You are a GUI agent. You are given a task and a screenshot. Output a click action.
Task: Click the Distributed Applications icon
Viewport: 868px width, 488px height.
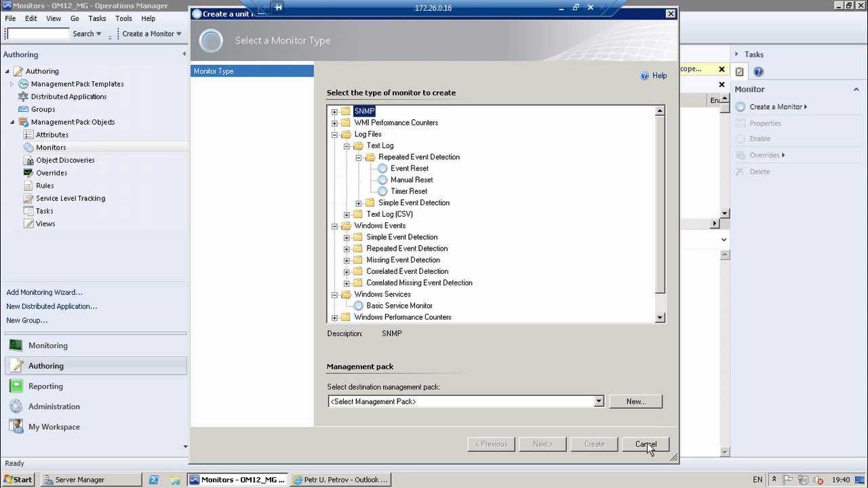click(24, 96)
